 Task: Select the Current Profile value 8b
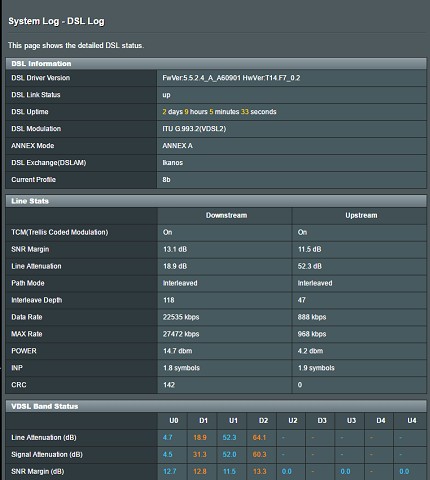(x=166, y=180)
